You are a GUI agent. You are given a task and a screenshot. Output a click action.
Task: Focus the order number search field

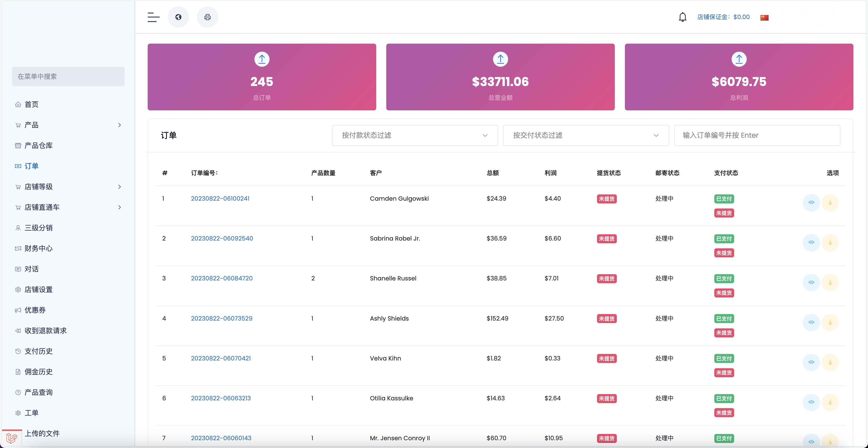coord(757,135)
